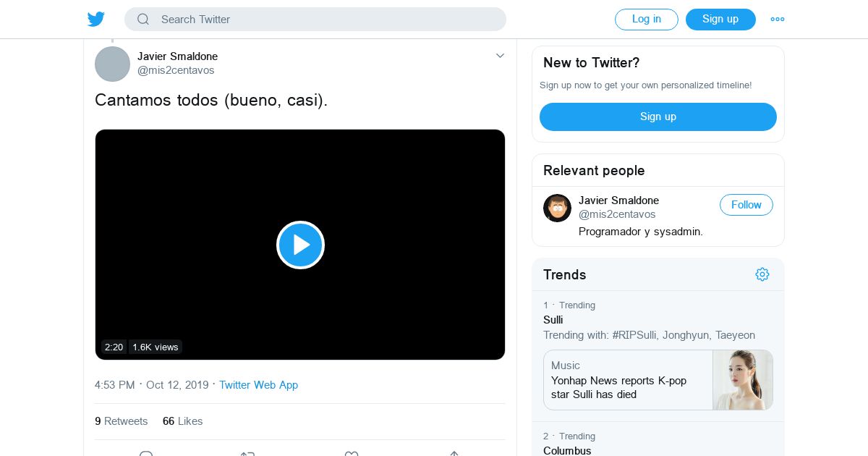Open the three-dots more menu
Screen dimensions: 868x456
click(x=778, y=20)
